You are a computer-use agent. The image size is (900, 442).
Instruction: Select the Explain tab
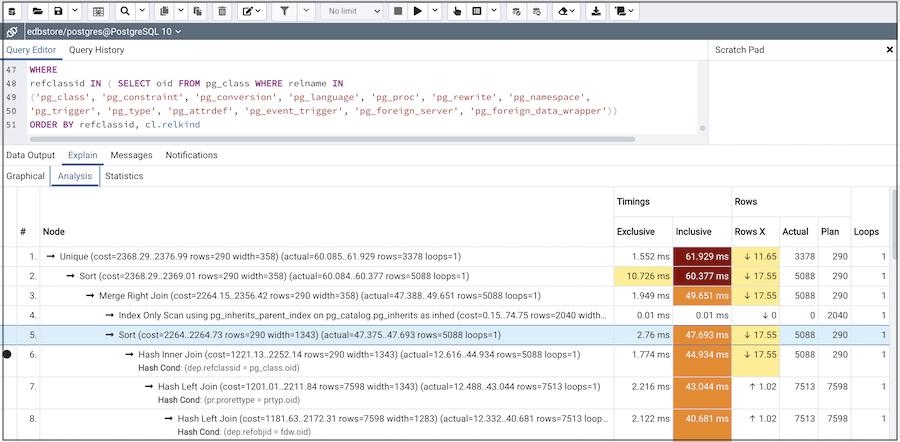pyautogui.click(x=83, y=155)
